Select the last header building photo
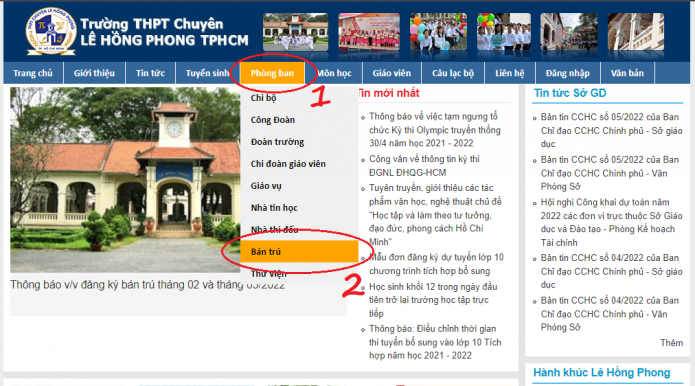695x386 pixels. (636, 32)
